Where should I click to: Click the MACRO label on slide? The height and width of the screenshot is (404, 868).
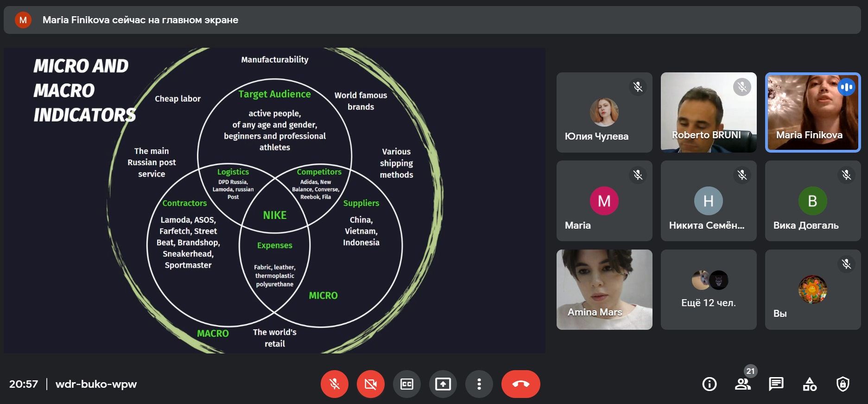tap(213, 333)
